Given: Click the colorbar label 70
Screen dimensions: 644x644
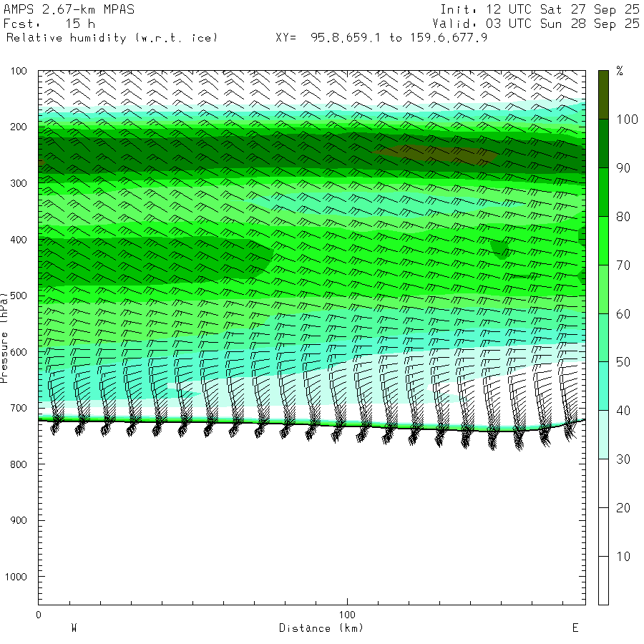Looking at the screenshot, I should point(623,265).
